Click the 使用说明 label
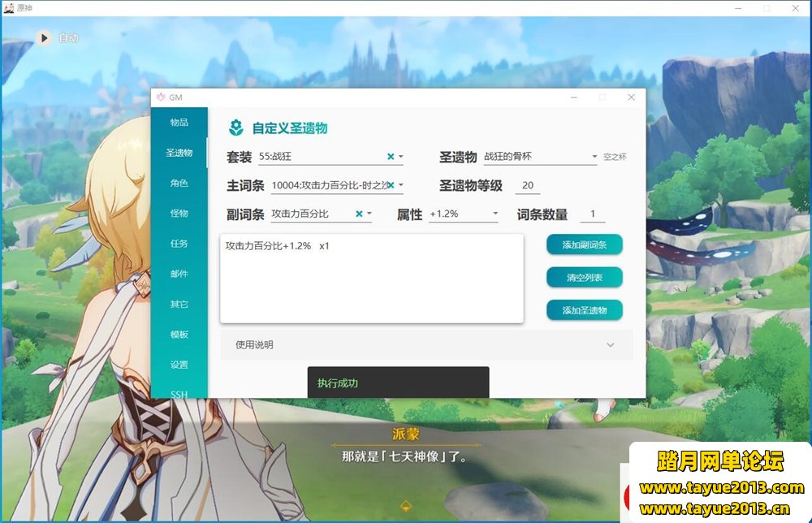This screenshot has height=523, width=812. click(x=254, y=345)
